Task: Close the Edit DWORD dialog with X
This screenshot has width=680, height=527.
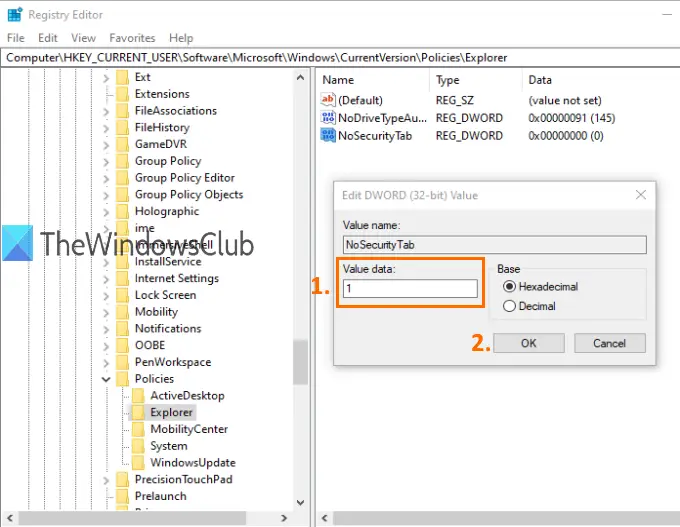Action: coord(641,195)
